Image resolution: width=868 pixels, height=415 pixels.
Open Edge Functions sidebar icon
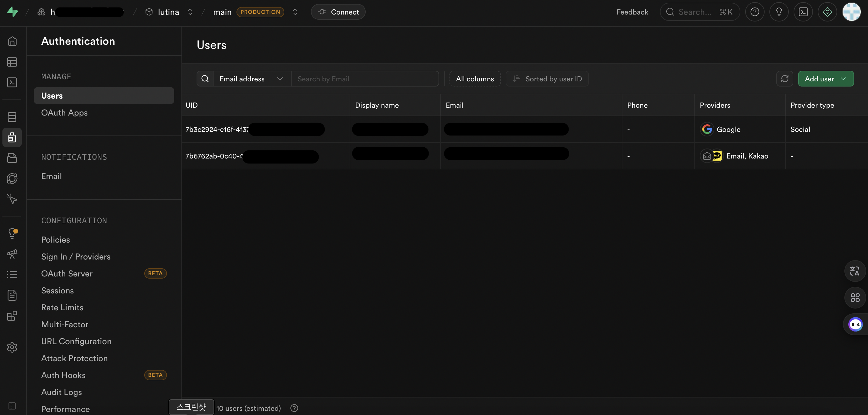tap(12, 178)
